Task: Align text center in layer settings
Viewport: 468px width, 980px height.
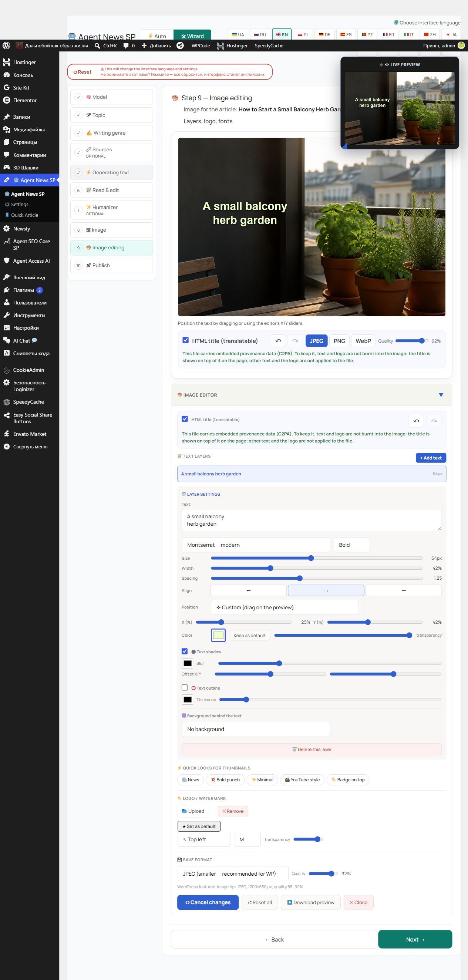Action: coord(326,590)
